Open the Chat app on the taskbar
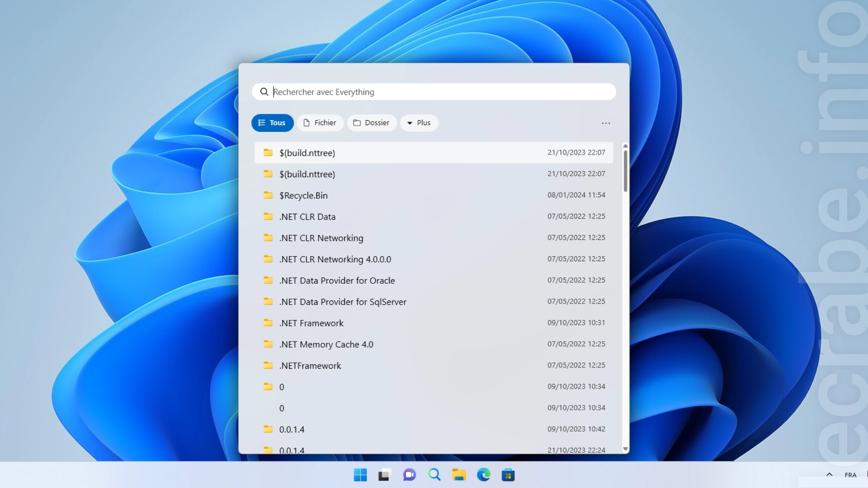 click(410, 475)
